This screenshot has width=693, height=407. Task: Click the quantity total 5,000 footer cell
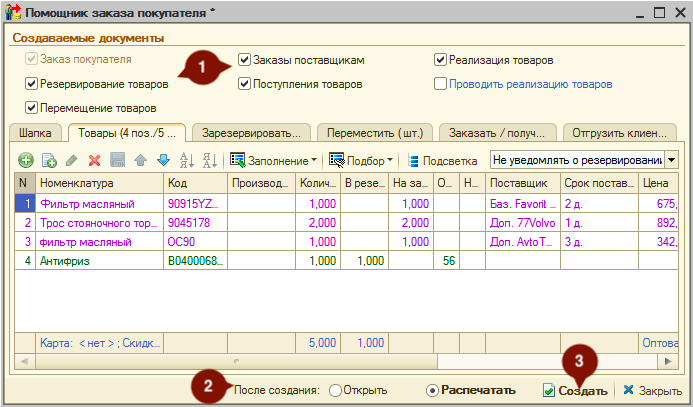tap(318, 343)
